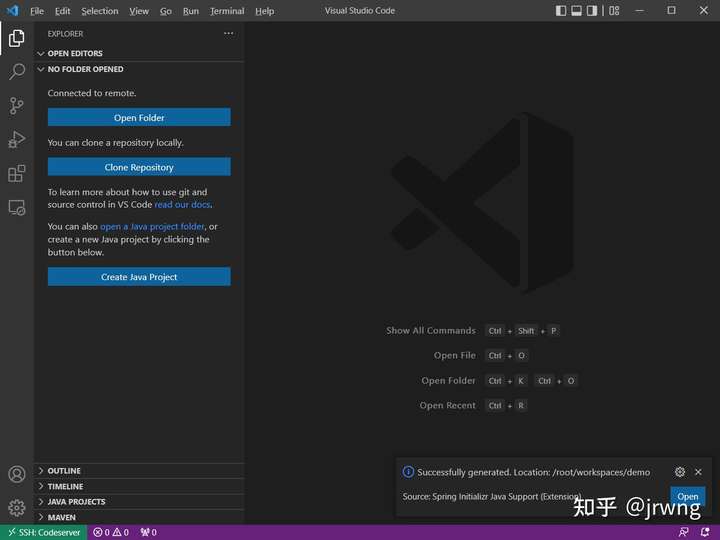720x540 pixels.
Task: Click the info icon in the notification
Action: click(x=408, y=472)
